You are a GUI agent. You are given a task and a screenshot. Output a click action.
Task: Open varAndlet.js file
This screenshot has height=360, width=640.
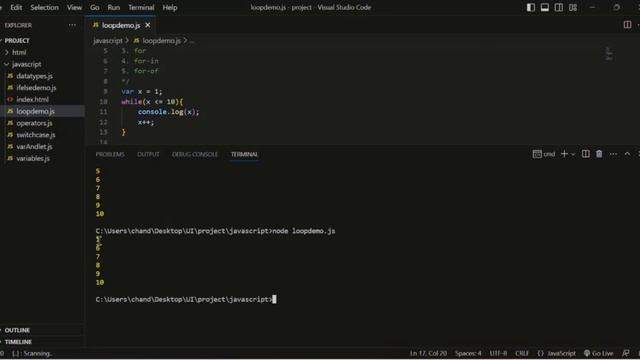[x=34, y=147]
